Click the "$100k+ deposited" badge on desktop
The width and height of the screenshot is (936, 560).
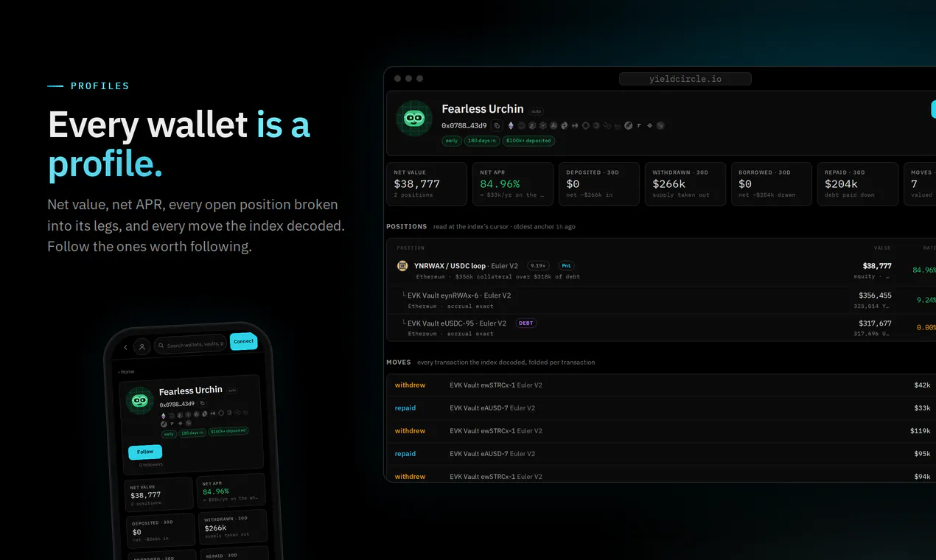point(528,141)
